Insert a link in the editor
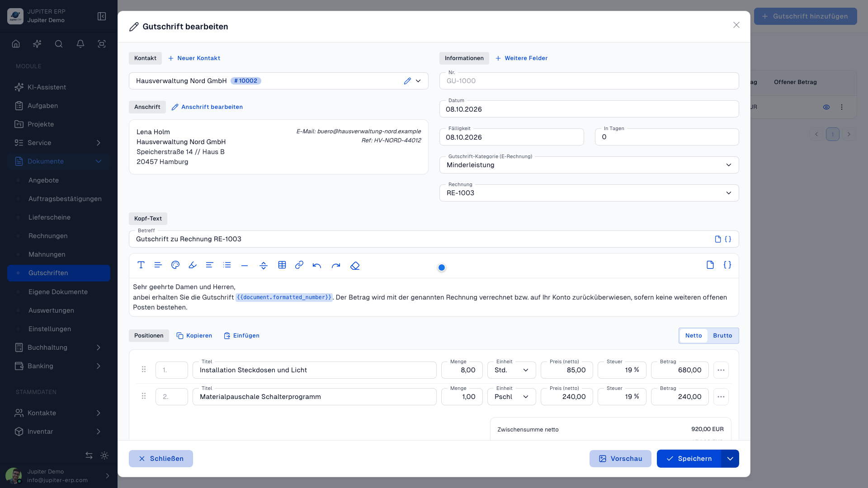Image resolution: width=868 pixels, height=488 pixels. (299, 265)
